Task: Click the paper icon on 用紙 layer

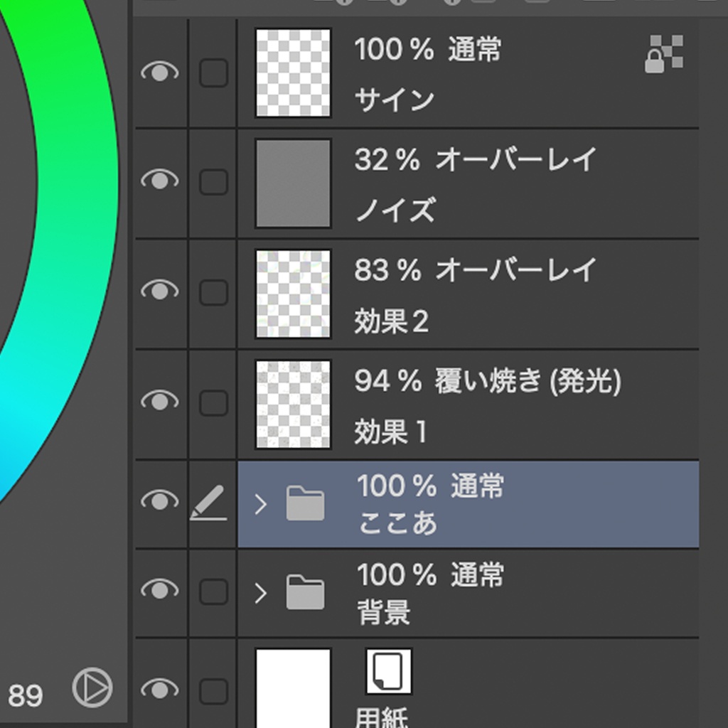Action: point(389,671)
